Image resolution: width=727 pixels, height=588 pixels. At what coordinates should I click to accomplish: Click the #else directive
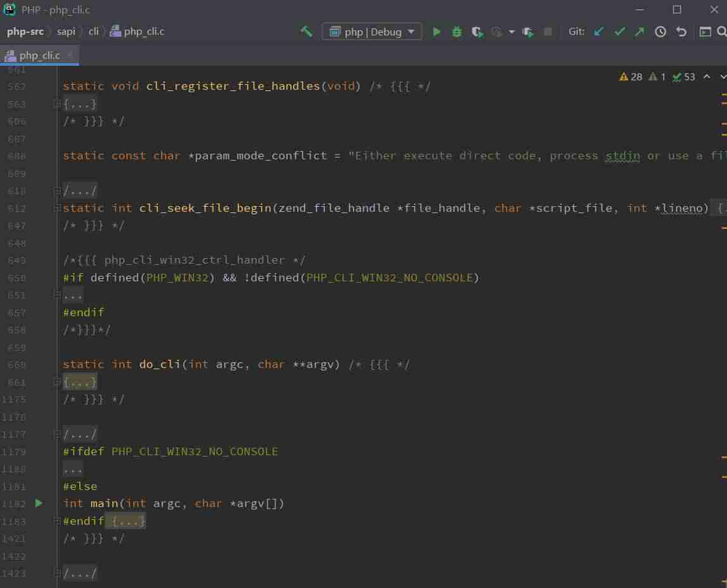click(80, 486)
